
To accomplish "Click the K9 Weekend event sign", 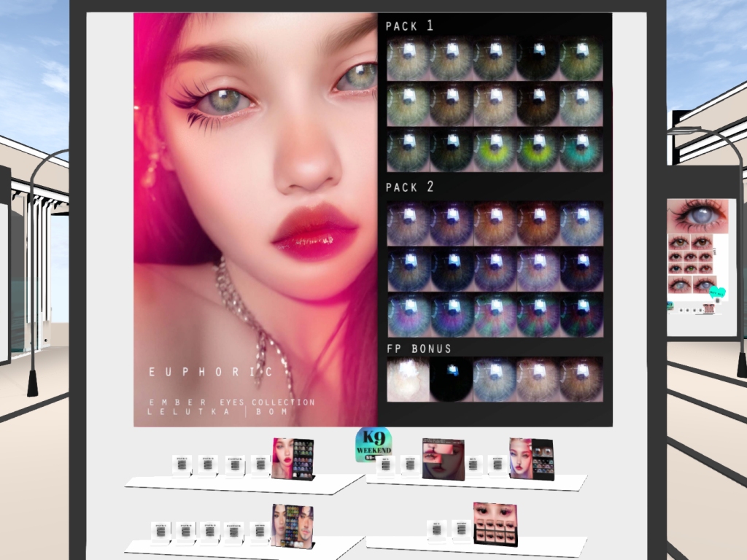I will point(373,446).
